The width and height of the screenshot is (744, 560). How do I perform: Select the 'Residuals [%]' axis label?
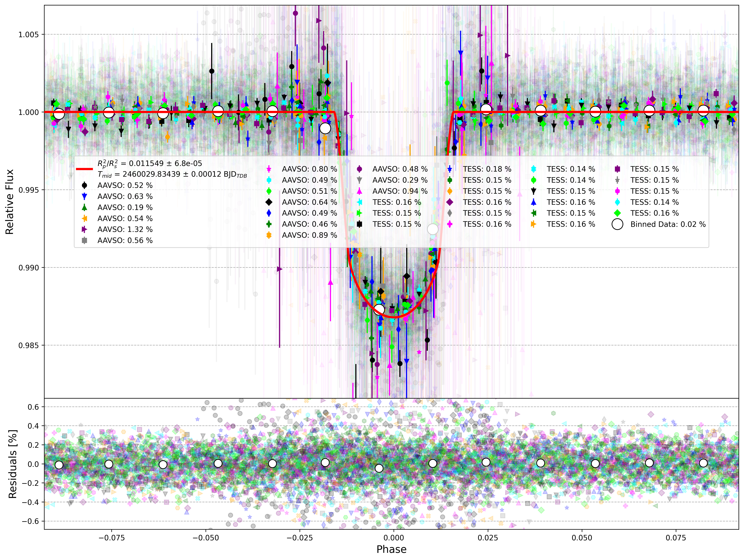(12, 464)
